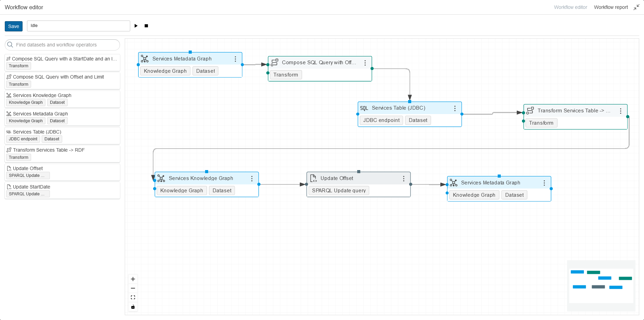This screenshot has width=644, height=320.
Task: Click the find datasets and operators search field
Action: (62, 45)
